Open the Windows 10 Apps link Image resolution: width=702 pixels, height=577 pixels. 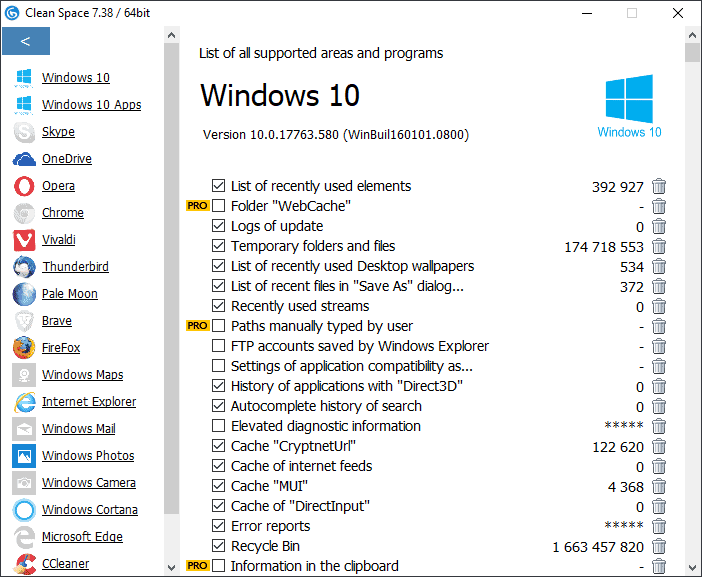(91, 104)
